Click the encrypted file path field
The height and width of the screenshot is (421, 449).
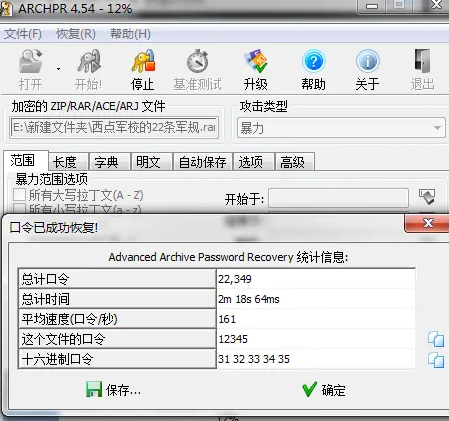[114, 127]
